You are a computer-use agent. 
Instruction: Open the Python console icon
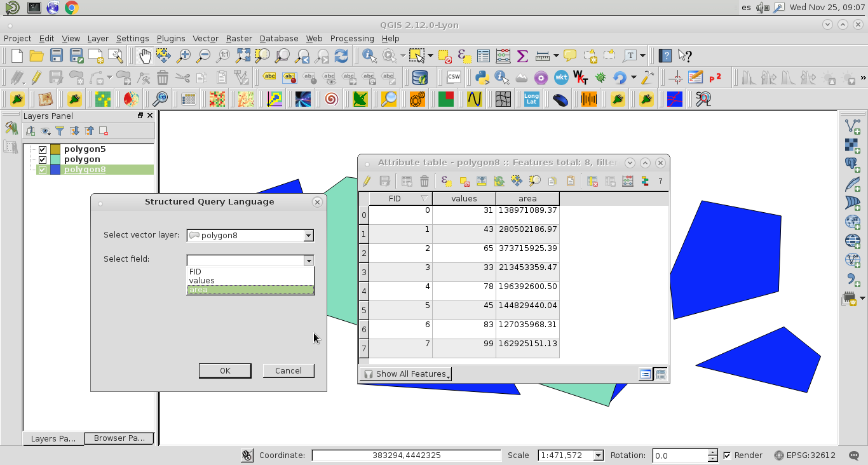(x=482, y=77)
